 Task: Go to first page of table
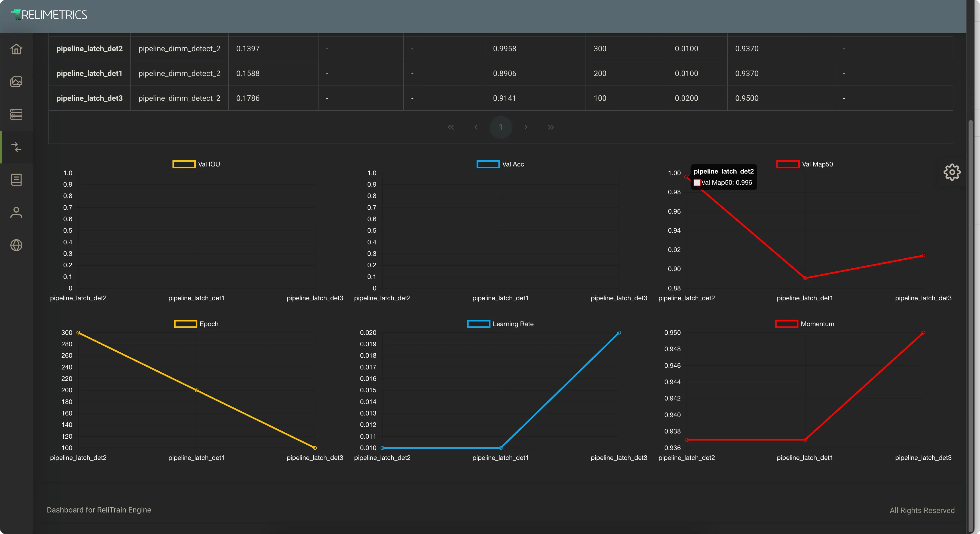pyautogui.click(x=451, y=127)
